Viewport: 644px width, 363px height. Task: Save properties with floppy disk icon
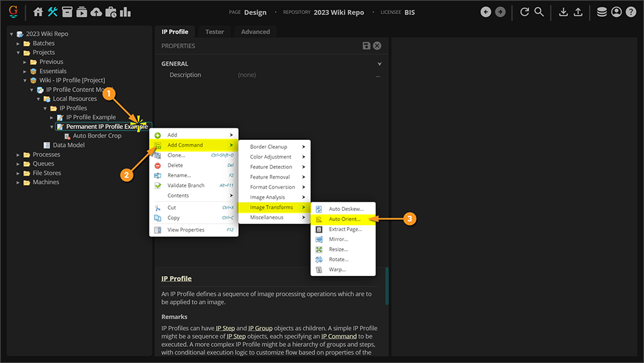tap(366, 46)
